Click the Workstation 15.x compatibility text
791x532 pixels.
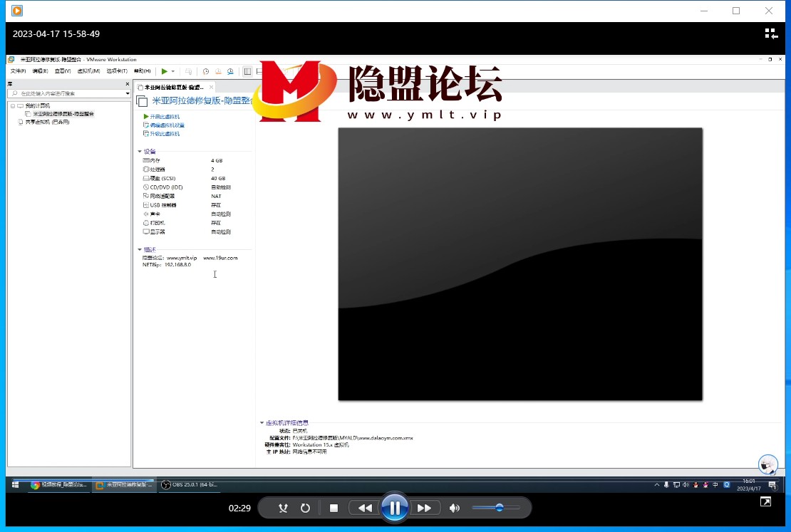pos(321,445)
